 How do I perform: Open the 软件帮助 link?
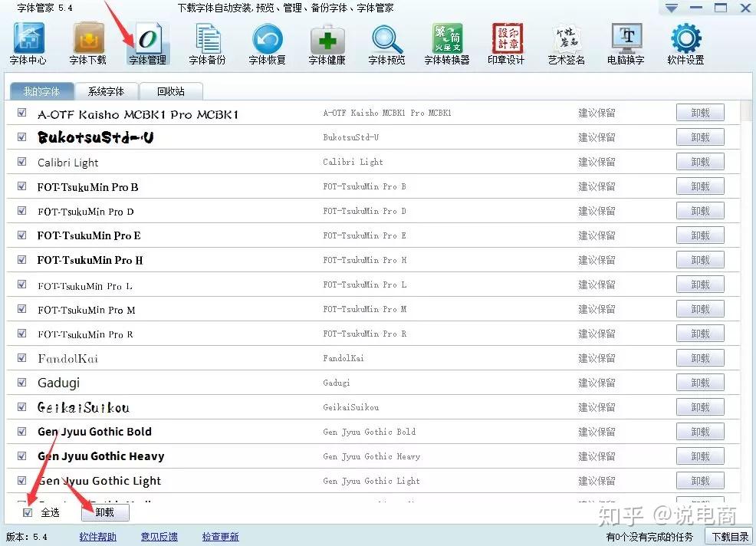(98, 537)
